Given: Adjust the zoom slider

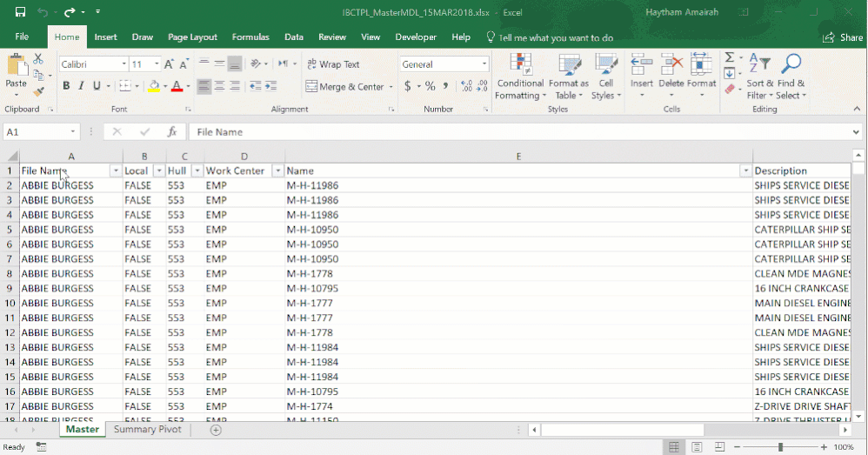Looking at the screenshot, I should (x=780, y=447).
